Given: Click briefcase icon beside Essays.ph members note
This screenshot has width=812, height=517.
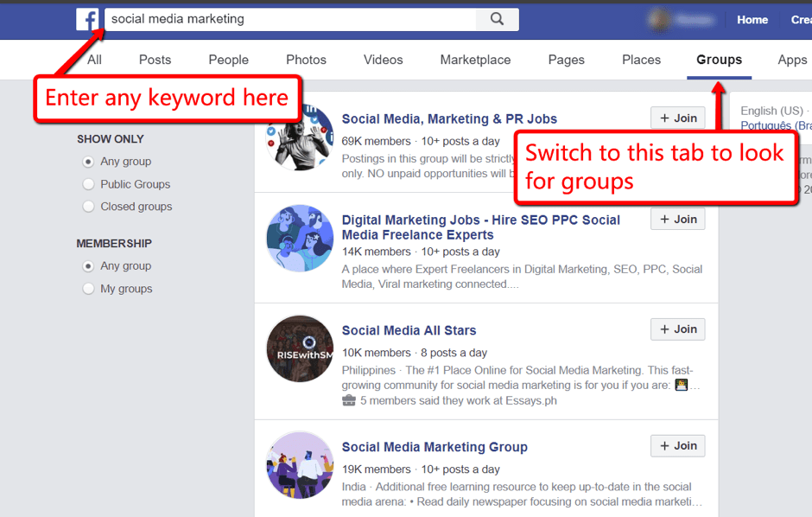Looking at the screenshot, I should pos(349,400).
